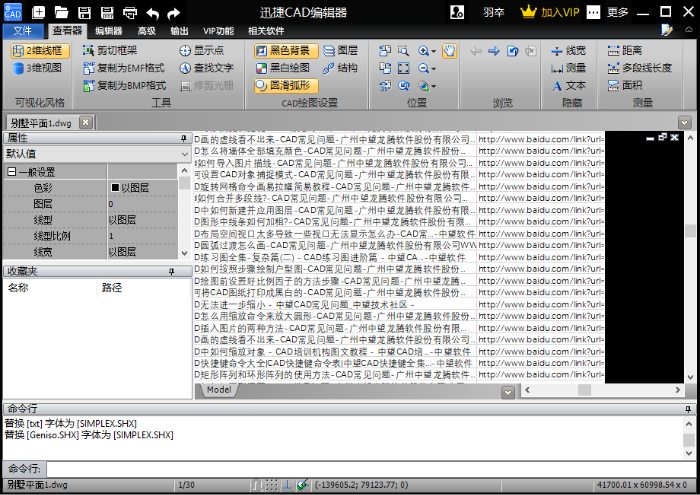Choose 复制为BMP格式 copy tool

pos(125,85)
